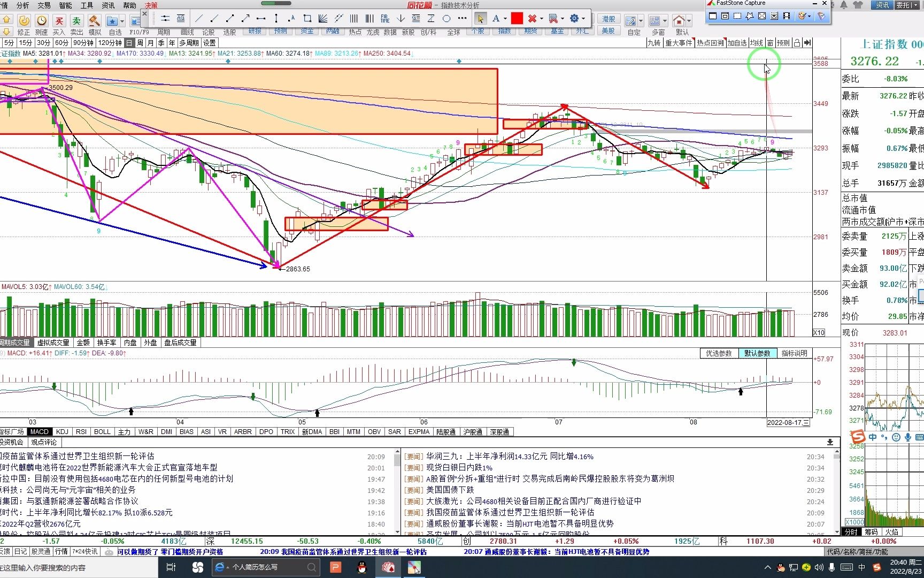924x578 pixels.
Task: Expand the 多窗 dropdown arrow
Action: 665,21
